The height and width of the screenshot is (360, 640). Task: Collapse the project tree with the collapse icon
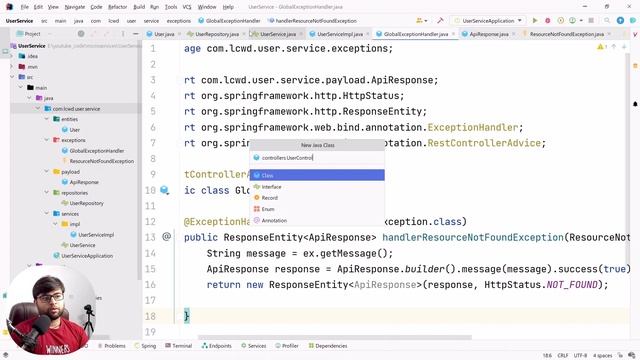[x=108, y=34]
